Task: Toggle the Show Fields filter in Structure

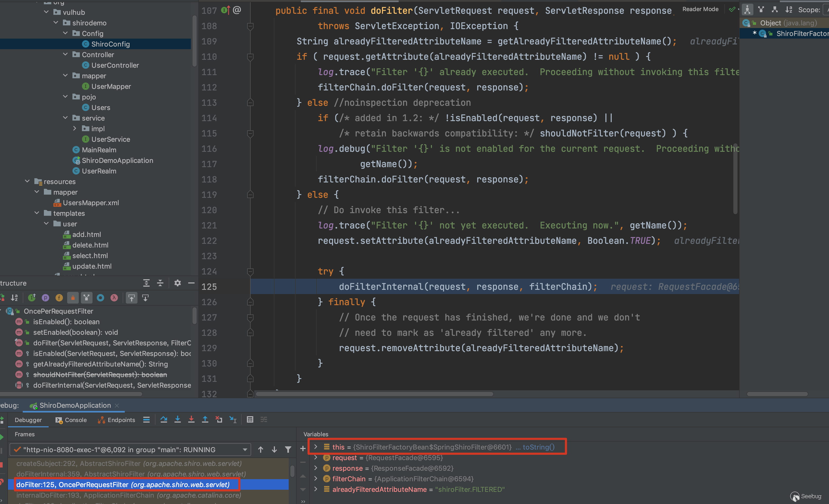Action: [x=59, y=298]
